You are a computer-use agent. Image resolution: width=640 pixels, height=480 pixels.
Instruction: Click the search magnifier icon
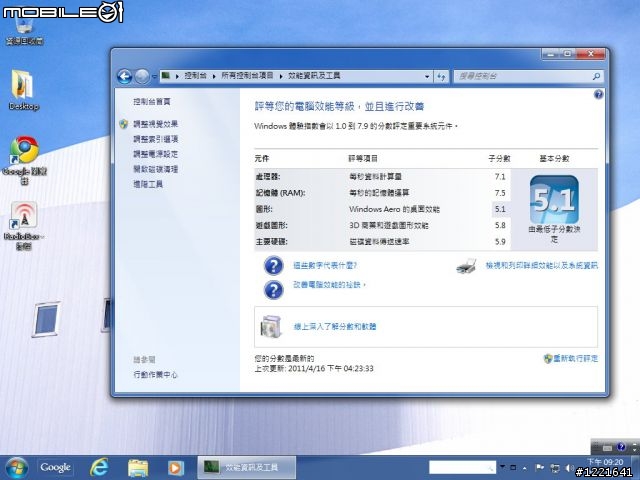coord(596,76)
